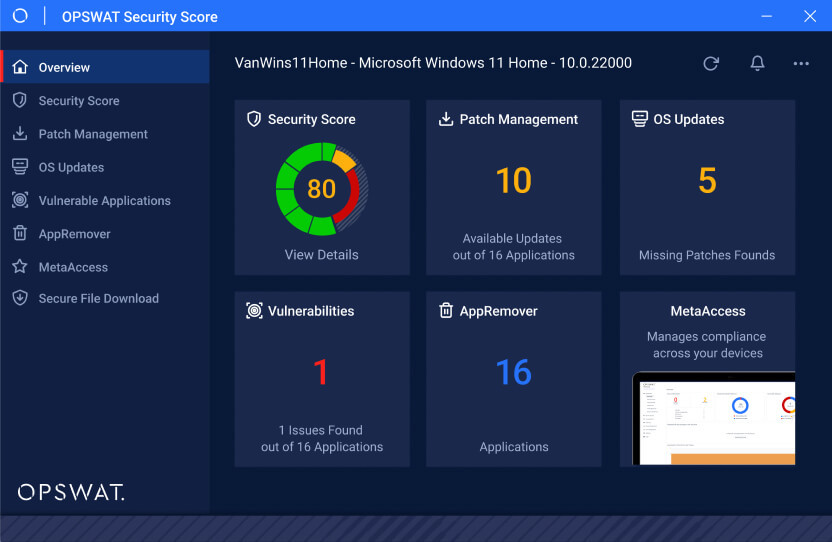Click MetaAccess star icon in sidebar
The image size is (832, 542).
19,267
